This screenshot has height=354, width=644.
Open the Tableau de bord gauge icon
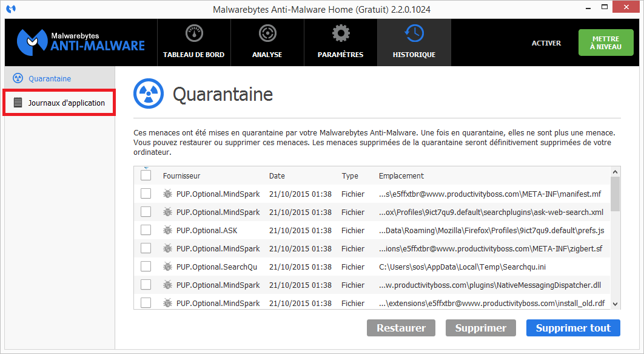(x=193, y=34)
